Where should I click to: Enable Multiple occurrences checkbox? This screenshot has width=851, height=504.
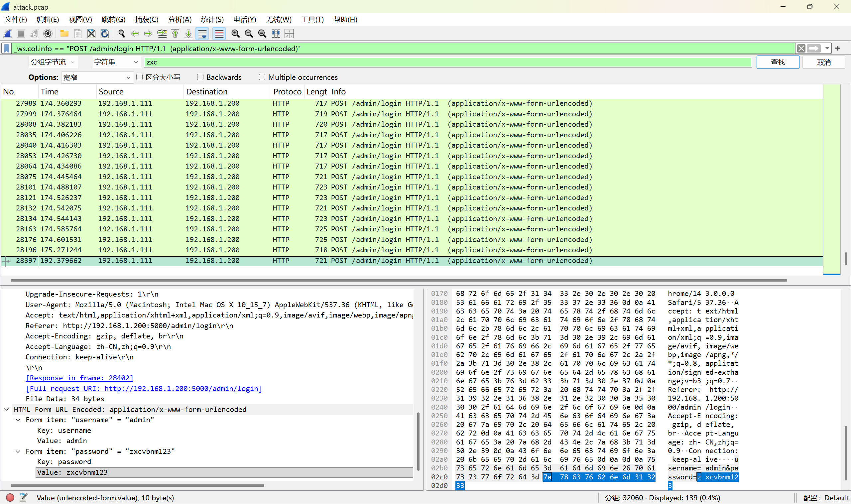[262, 77]
